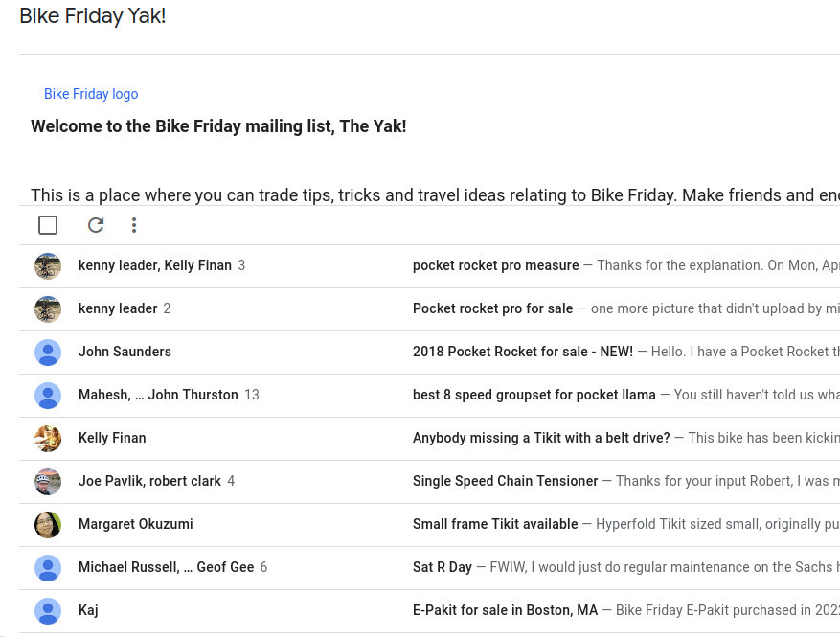Click John Saunders' default profile avatar
The image size is (840, 638).
click(x=48, y=353)
